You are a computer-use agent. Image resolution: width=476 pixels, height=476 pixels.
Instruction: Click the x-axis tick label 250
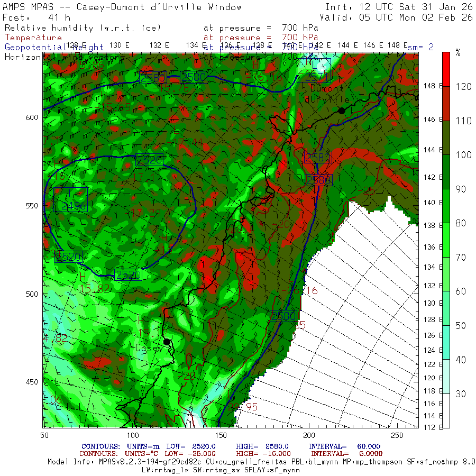[397, 436]
